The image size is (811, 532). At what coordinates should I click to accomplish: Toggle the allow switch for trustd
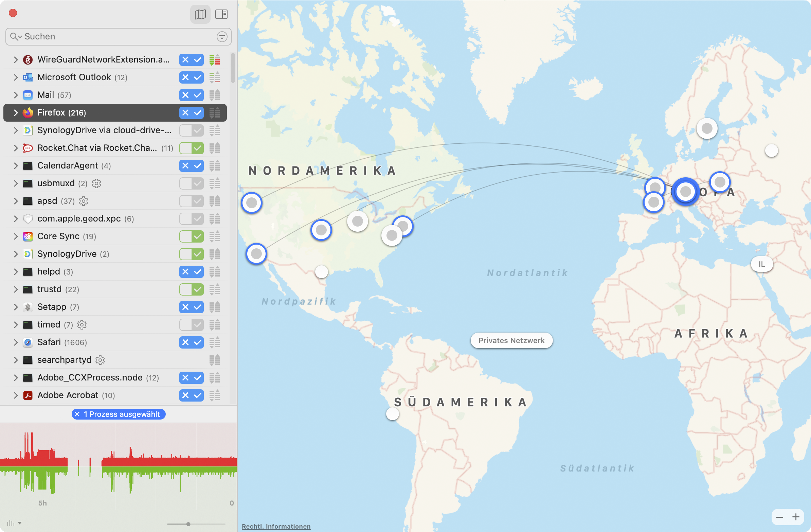tap(197, 289)
